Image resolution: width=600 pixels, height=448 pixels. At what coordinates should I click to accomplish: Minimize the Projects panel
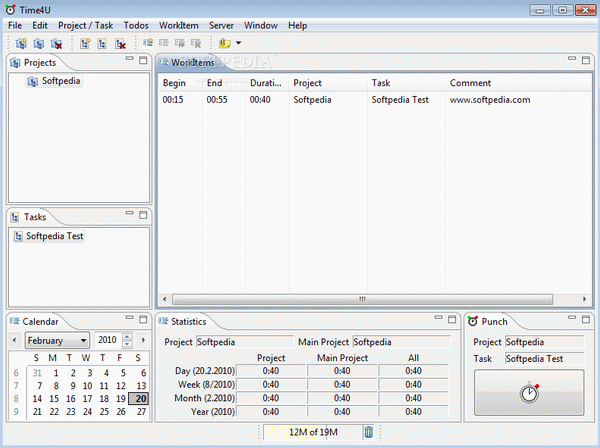[130, 59]
